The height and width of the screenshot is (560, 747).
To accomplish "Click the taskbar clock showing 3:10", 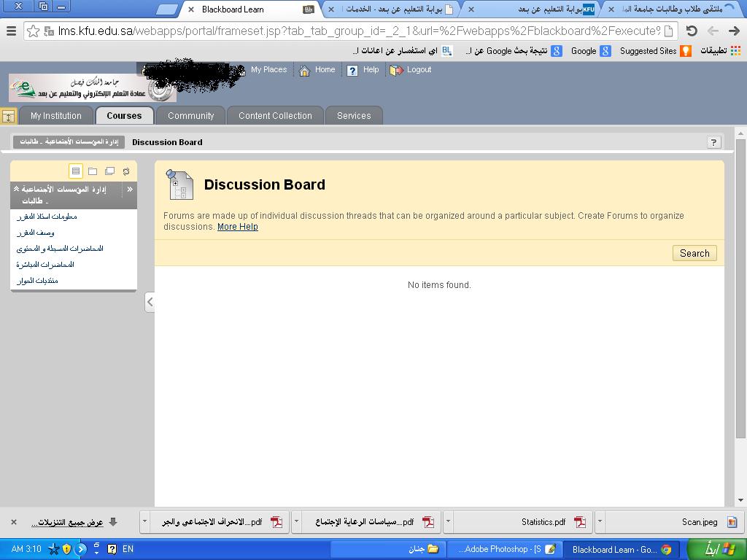I will (26, 549).
